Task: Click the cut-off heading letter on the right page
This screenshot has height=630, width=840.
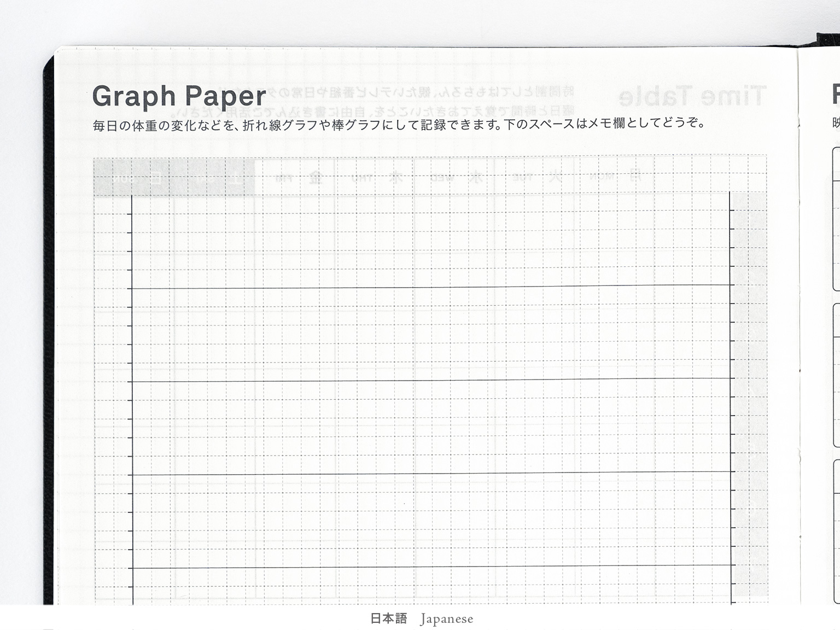Action: click(x=836, y=94)
